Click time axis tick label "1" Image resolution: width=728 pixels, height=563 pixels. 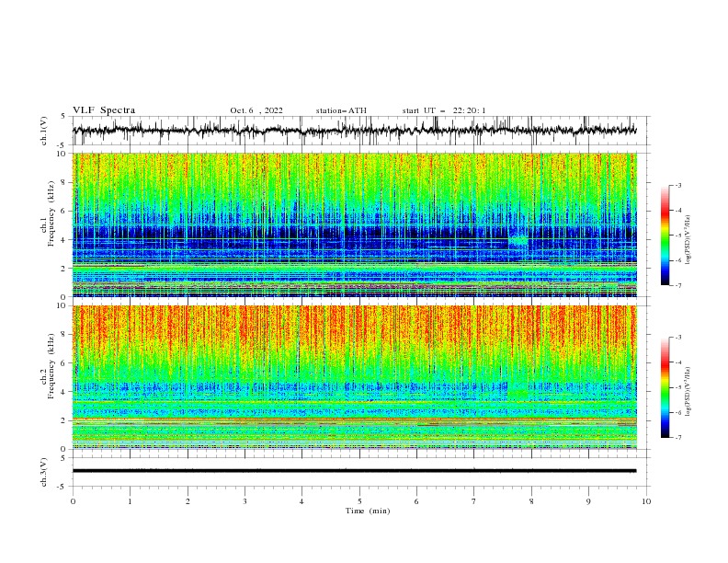(x=130, y=501)
